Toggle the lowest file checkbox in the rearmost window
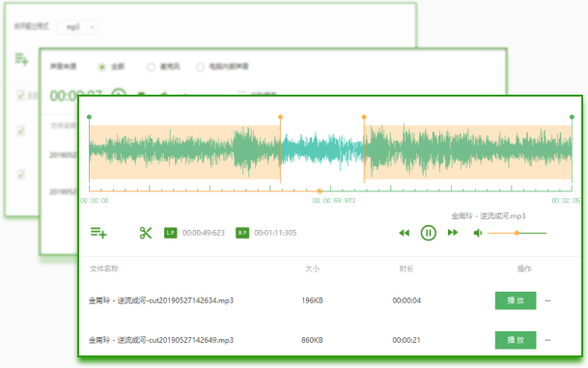588x368 pixels. click(x=21, y=175)
